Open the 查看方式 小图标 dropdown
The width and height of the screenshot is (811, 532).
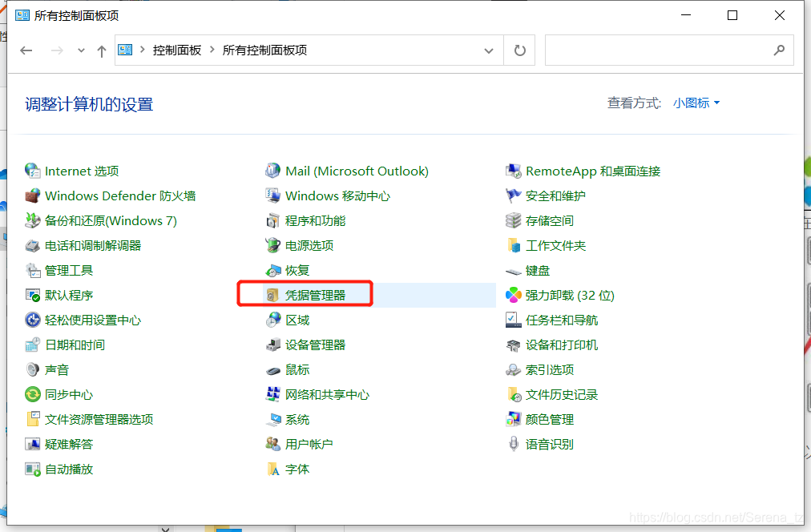pos(696,103)
